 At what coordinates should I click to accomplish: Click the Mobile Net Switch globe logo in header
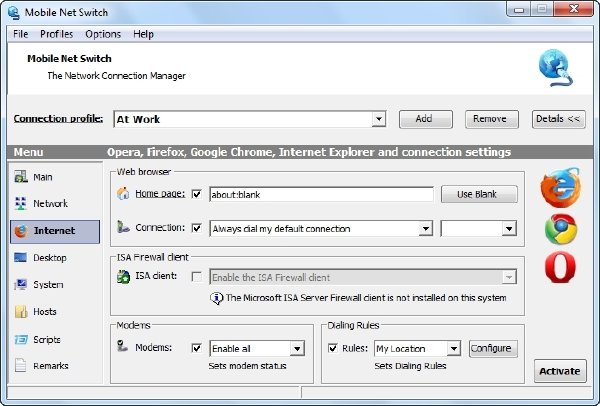click(x=556, y=68)
